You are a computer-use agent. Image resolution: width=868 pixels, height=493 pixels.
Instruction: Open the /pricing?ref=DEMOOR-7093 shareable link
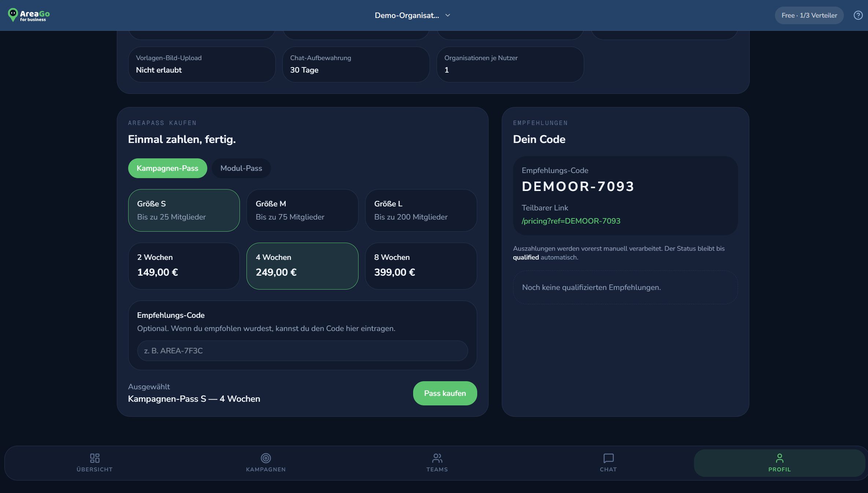[x=571, y=221]
